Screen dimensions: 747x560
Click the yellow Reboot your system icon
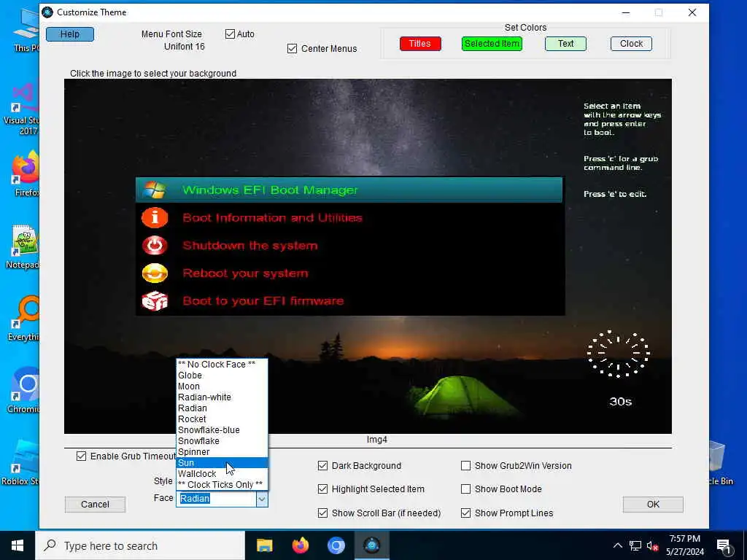pos(155,273)
